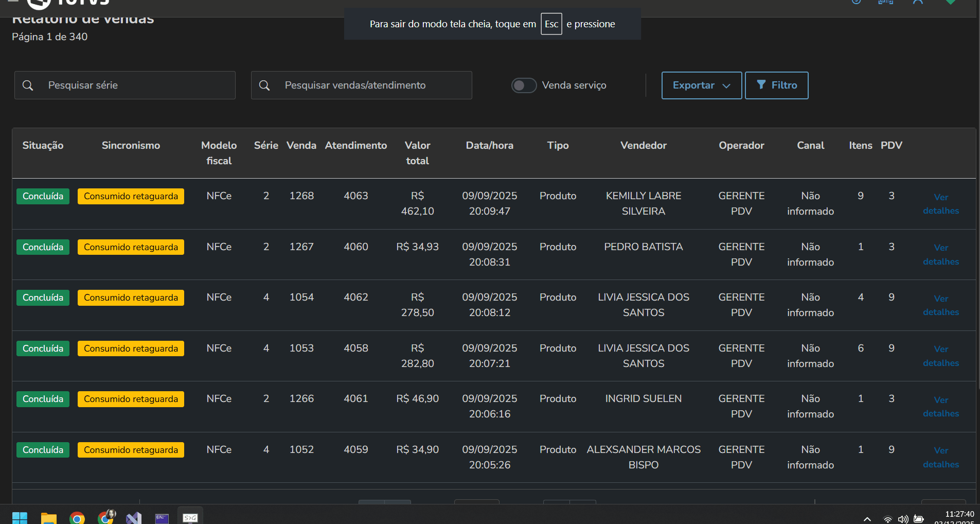This screenshot has height=524, width=980.
Task: Click the Vendedor column header
Action: click(x=644, y=146)
